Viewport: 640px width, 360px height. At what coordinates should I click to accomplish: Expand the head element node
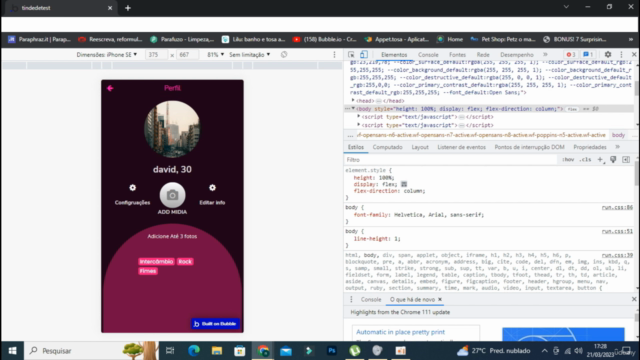point(353,100)
